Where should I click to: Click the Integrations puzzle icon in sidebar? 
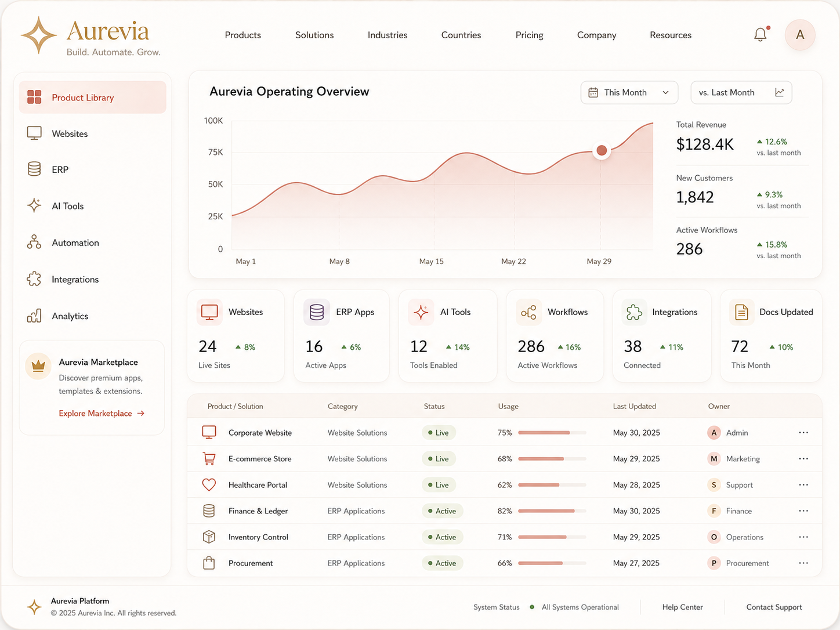[34, 279]
